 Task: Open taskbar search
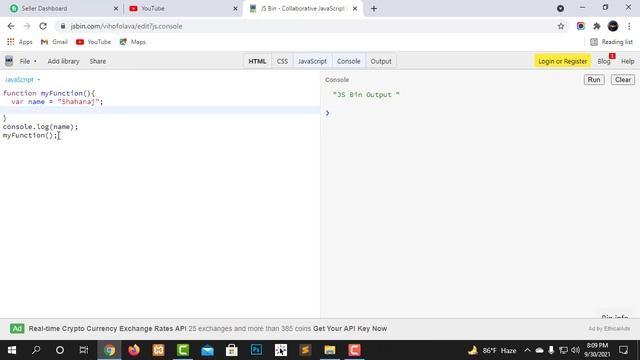(36, 350)
